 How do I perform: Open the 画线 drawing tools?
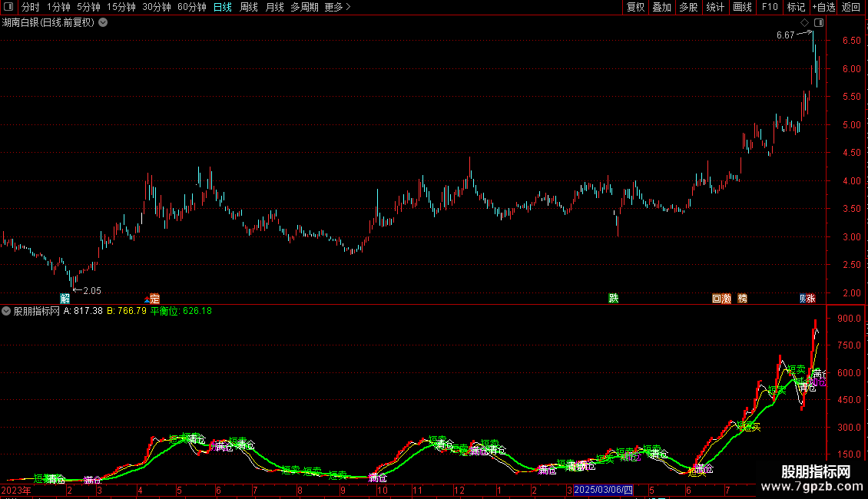(x=742, y=7)
